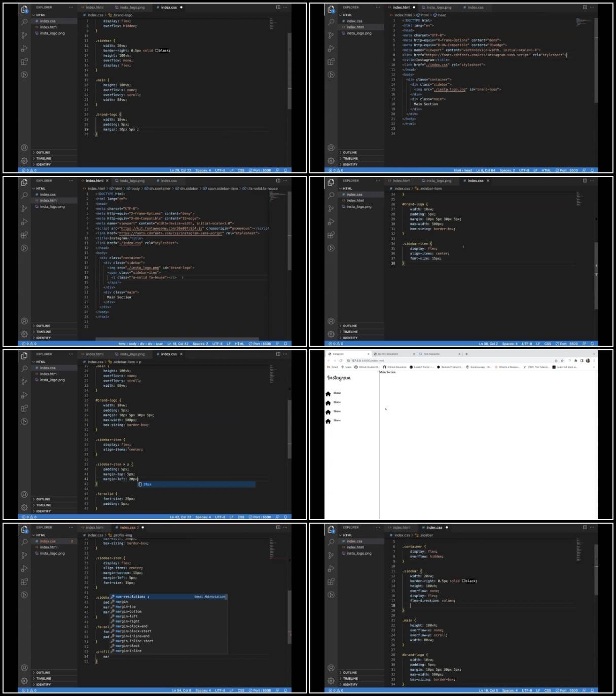Viewport: 616px width, 696px height.
Task: Click the i.fa-solid.fa-house breadcrumb
Action: [x=260, y=189]
